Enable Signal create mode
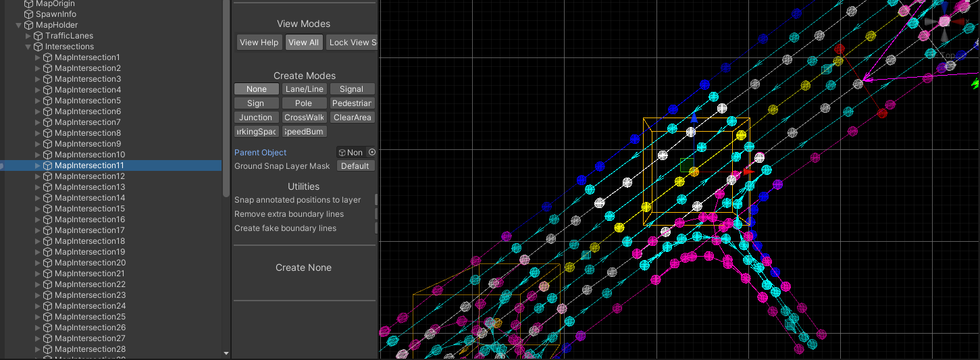This screenshot has width=980, height=360. (x=352, y=89)
